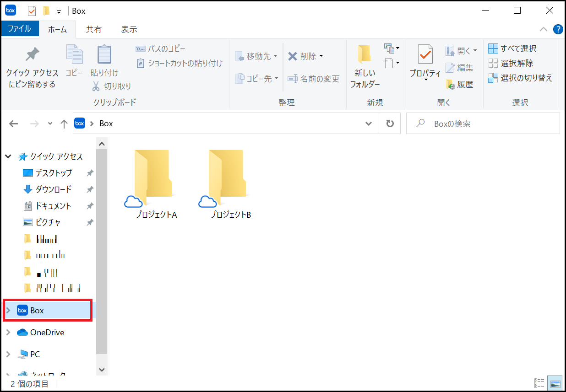The width and height of the screenshot is (566, 392).
Task: Click the navigation pane scroll down arrow
Action: (102, 369)
